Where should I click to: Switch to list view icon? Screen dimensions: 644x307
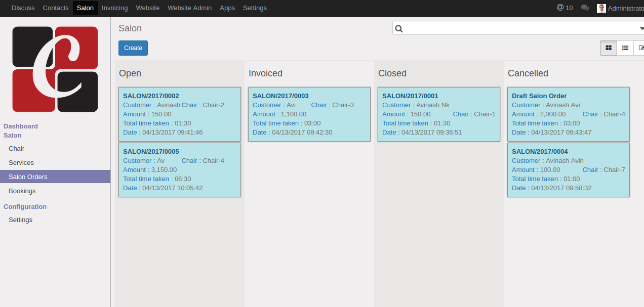(x=625, y=48)
